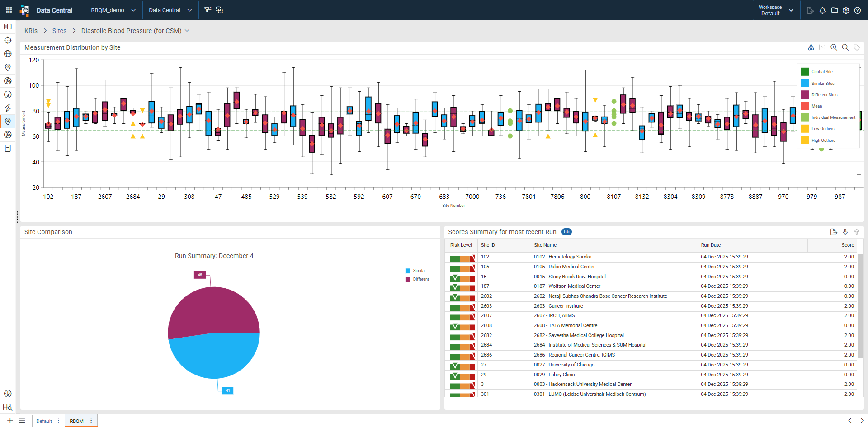Open the lightning bolt sidebar icon
This screenshot has height=427, width=868.
coord(8,108)
